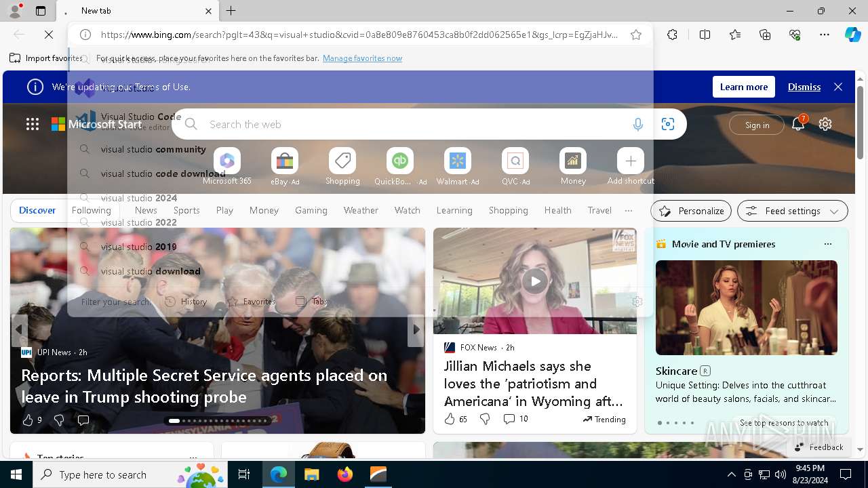Image resolution: width=868 pixels, height=488 pixels.
Task: Click the page vertical scrollbar
Action: tap(861, 122)
